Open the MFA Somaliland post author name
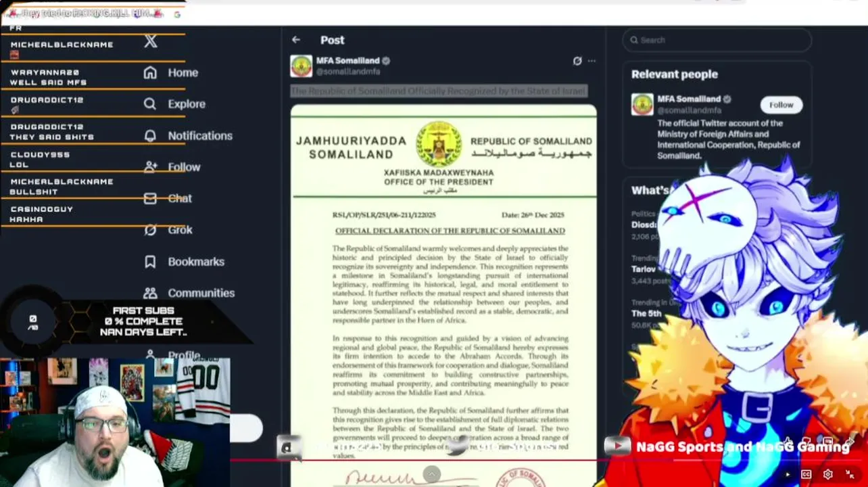Screen dimensions: 868x487 [x=348, y=60]
